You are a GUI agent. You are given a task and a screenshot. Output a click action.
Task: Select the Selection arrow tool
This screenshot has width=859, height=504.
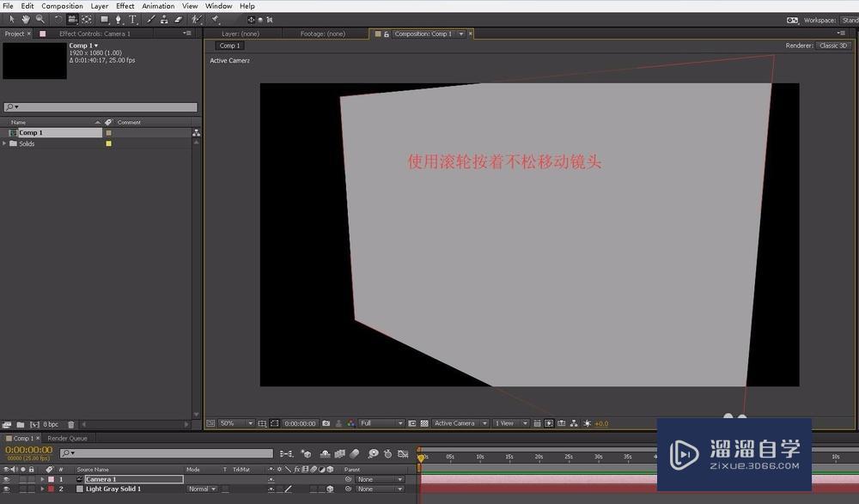[x=11, y=19]
